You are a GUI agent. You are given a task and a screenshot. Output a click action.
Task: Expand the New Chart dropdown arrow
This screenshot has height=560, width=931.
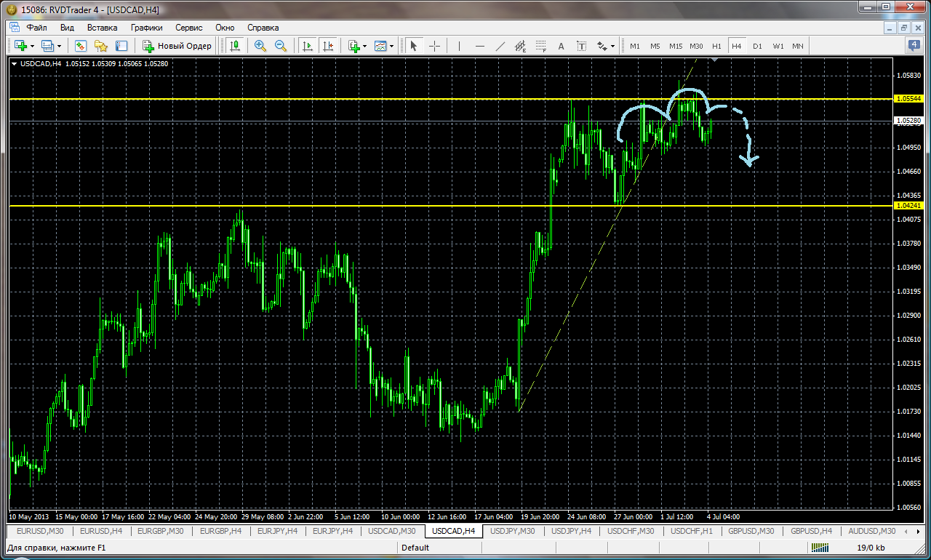[x=32, y=46]
